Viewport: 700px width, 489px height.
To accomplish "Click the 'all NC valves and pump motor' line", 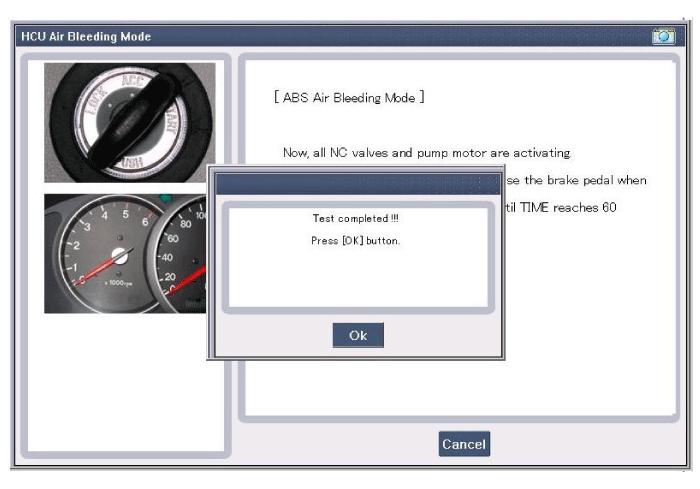I will coord(426,153).
